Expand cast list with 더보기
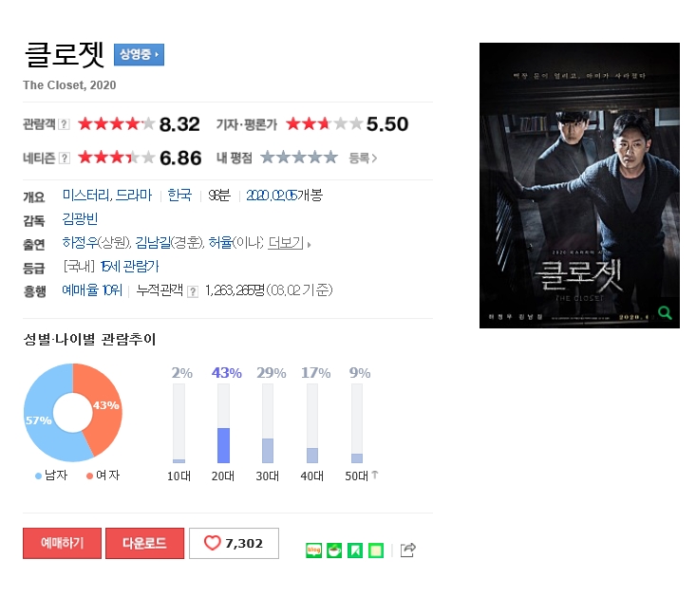Viewport: 696px width, 616px height. [286, 243]
